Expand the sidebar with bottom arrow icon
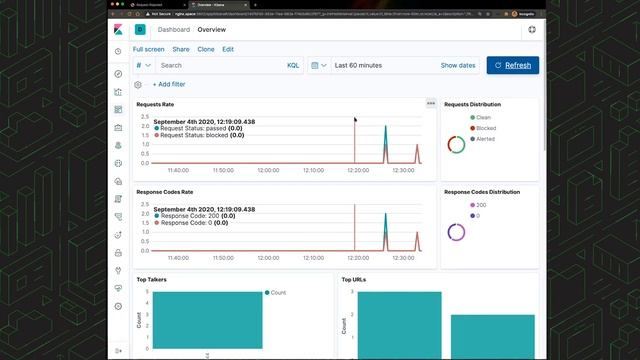The image size is (640, 360). [x=118, y=351]
